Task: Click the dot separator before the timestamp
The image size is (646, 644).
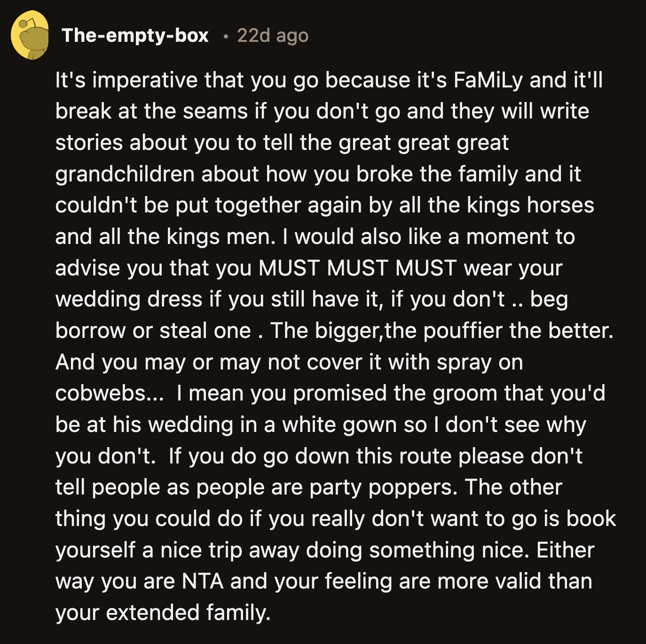Action: pos(226,36)
